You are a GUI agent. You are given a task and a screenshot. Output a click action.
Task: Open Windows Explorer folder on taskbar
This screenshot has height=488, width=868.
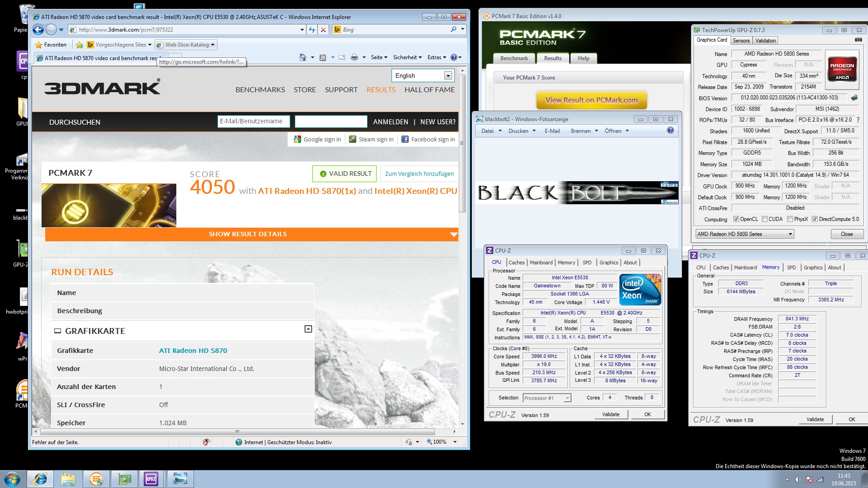click(x=68, y=479)
